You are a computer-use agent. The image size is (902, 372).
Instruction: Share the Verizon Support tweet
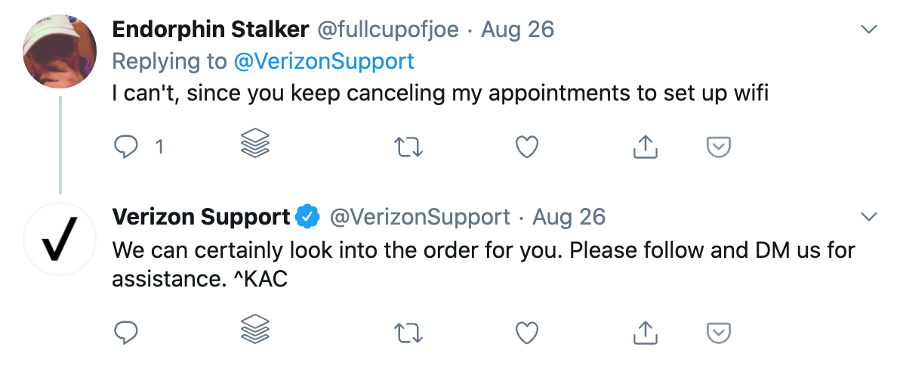click(645, 332)
